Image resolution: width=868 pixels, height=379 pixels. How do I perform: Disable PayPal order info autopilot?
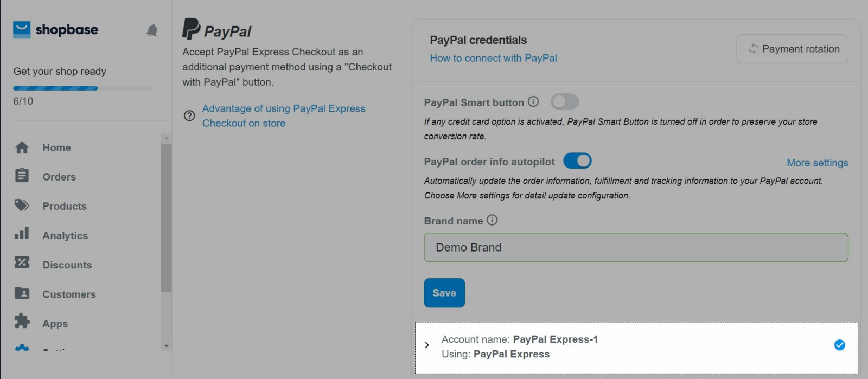coord(577,160)
